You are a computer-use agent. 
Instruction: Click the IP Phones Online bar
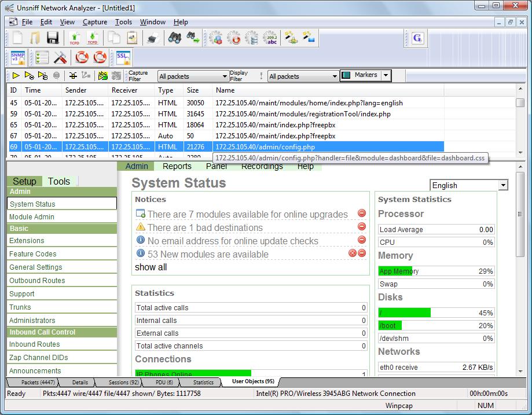coord(251,373)
